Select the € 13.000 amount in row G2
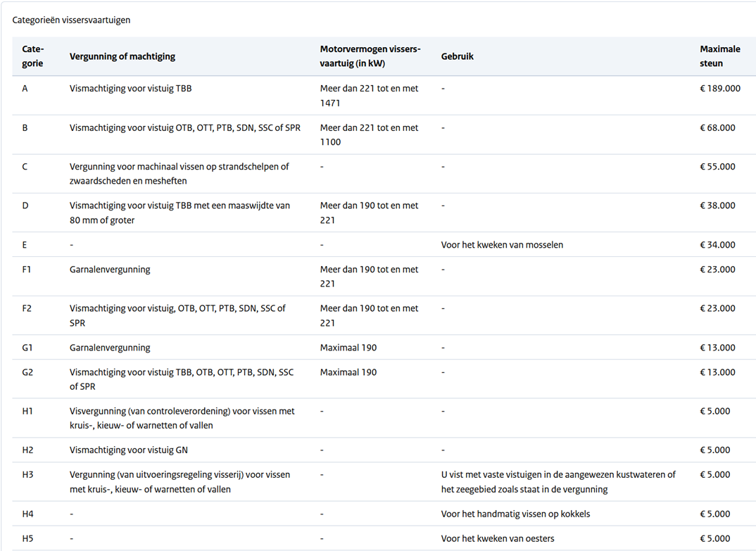This screenshot has width=756, height=551. (717, 372)
